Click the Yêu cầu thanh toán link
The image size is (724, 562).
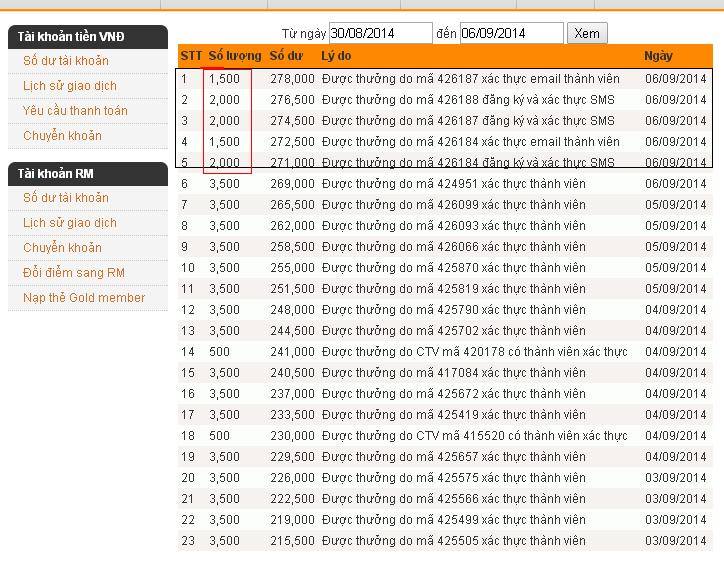tap(75, 111)
